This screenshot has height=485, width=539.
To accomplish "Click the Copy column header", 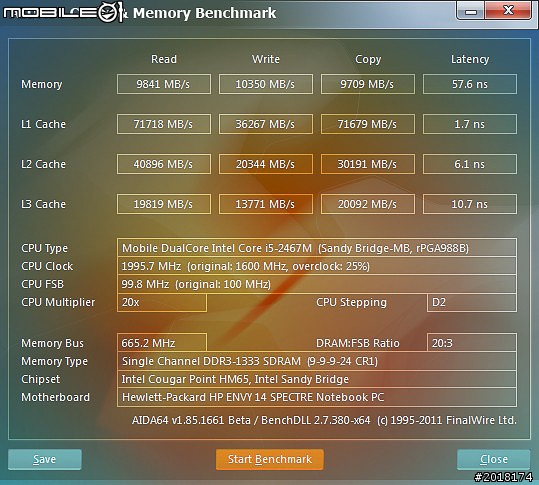I will (368, 59).
